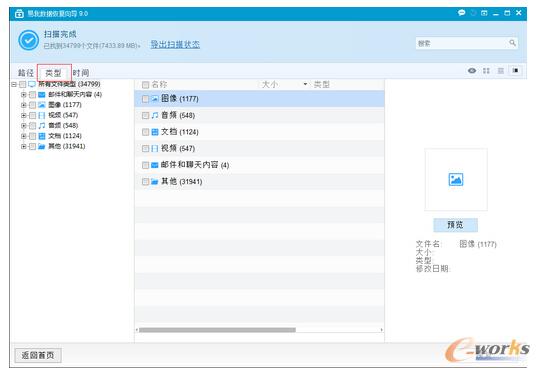Click the document icon in 文档 list row

[x=155, y=132]
